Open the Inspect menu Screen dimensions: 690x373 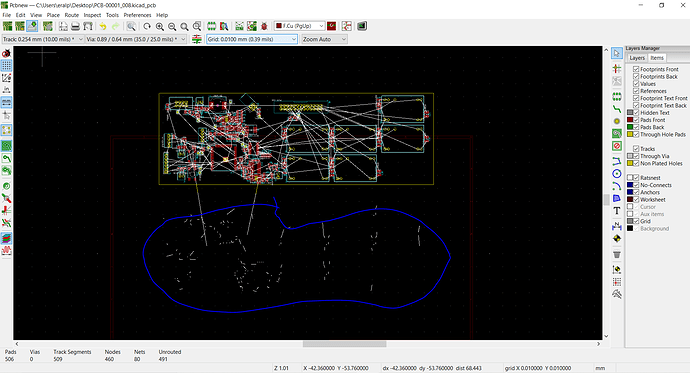pyautogui.click(x=92, y=15)
